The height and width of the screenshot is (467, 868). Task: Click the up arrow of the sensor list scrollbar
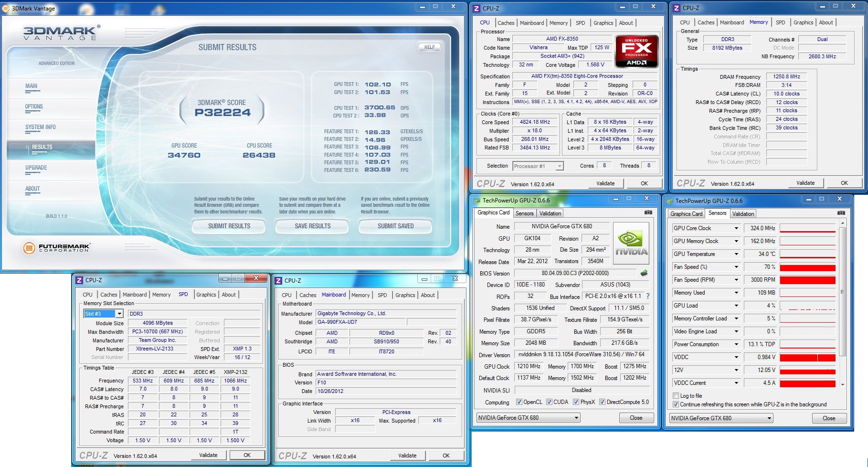pos(842,223)
